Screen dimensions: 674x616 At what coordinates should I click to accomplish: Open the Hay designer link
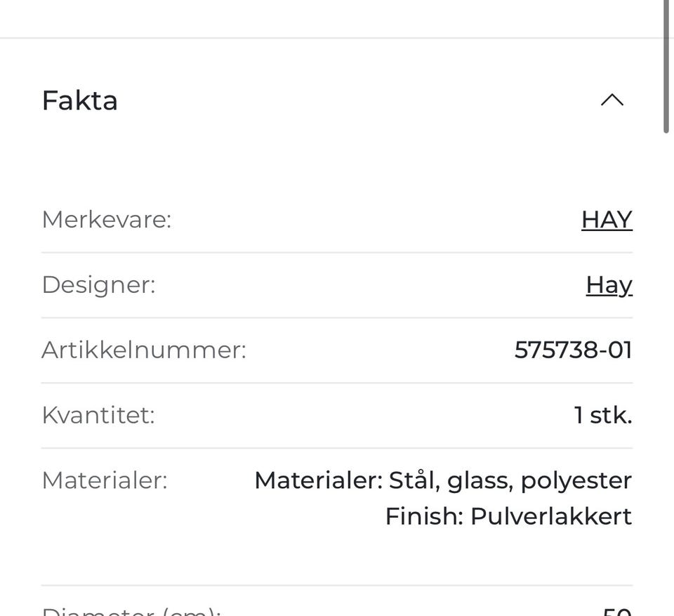coord(609,285)
